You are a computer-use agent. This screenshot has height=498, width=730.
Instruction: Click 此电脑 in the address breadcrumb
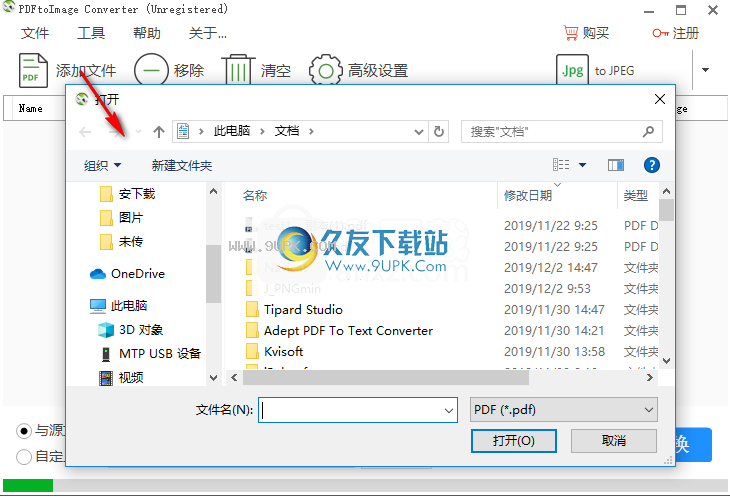[232, 131]
